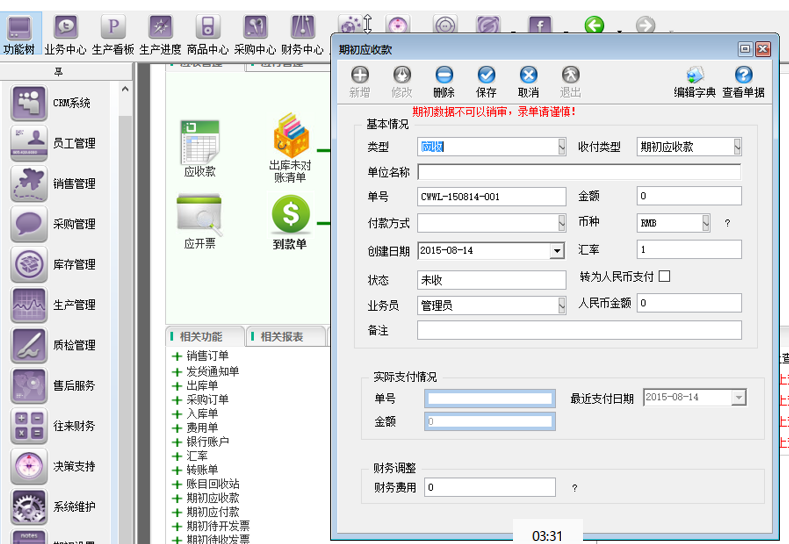Open 账目回收站 in related functions
This screenshot has height=544, width=789.
pos(213,484)
